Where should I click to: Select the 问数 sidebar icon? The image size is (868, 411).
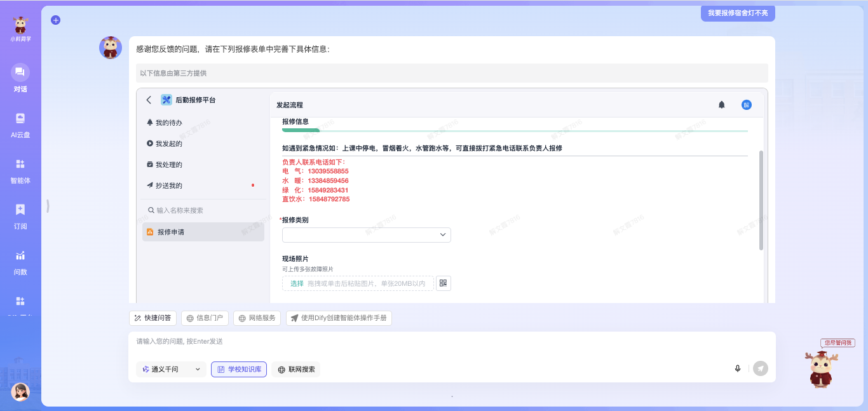tap(20, 262)
